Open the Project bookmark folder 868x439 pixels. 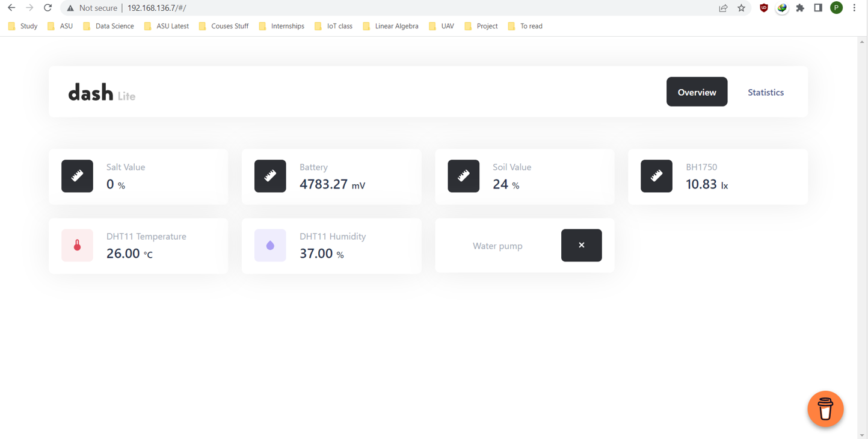click(481, 26)
